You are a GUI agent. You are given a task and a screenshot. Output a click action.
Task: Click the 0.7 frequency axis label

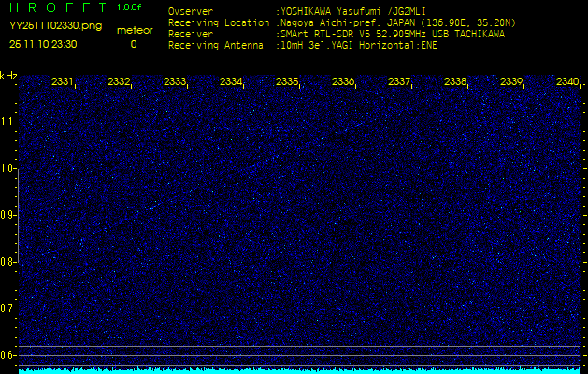pos(8,308)
